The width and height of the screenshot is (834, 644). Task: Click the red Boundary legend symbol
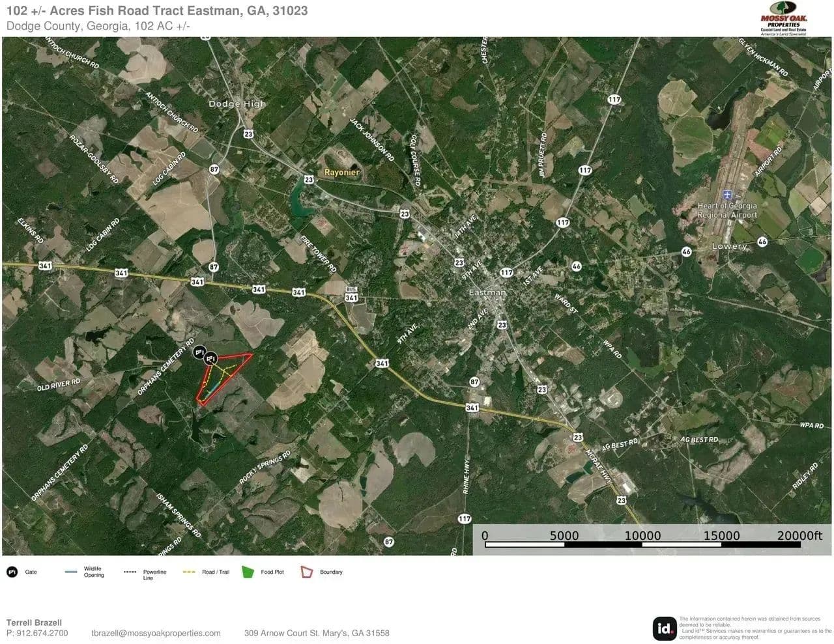pyautogui.click(x=306, y=572)
